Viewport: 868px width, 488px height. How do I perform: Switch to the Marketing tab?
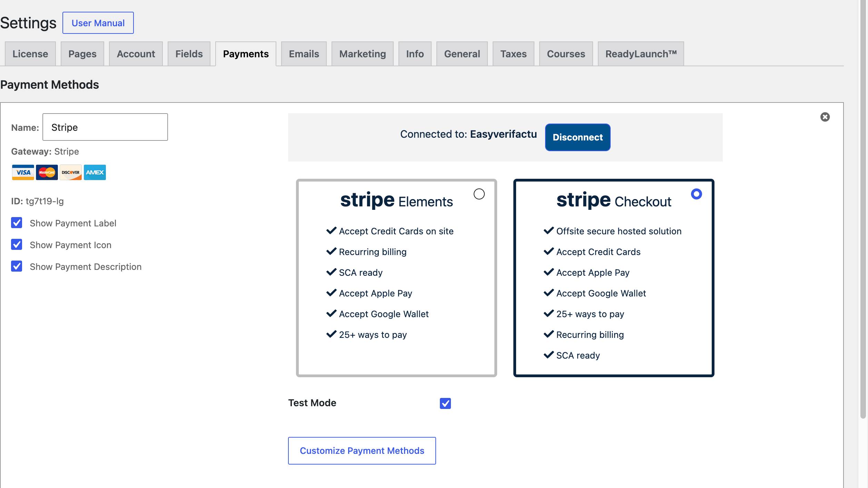[x=363, y=54]
